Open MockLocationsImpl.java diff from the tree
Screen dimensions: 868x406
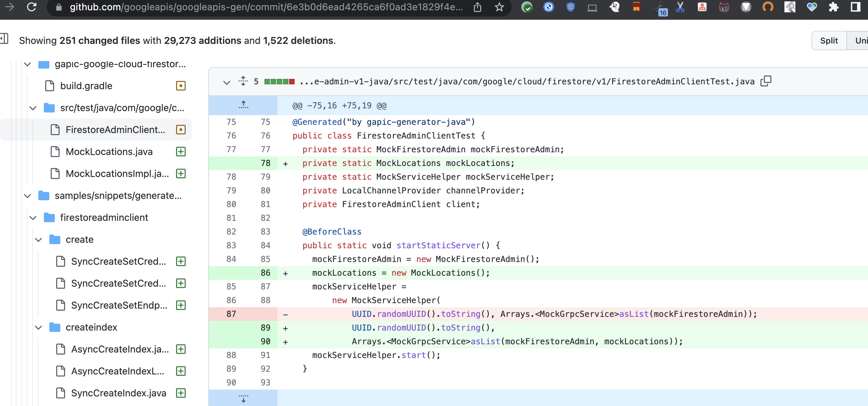[x=117, y=174]
